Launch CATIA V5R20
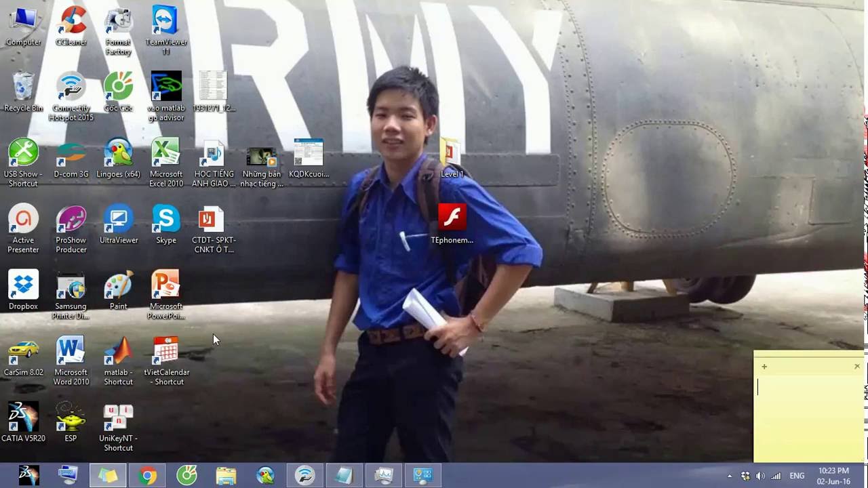868x488 pixels. tap(23, 422)
